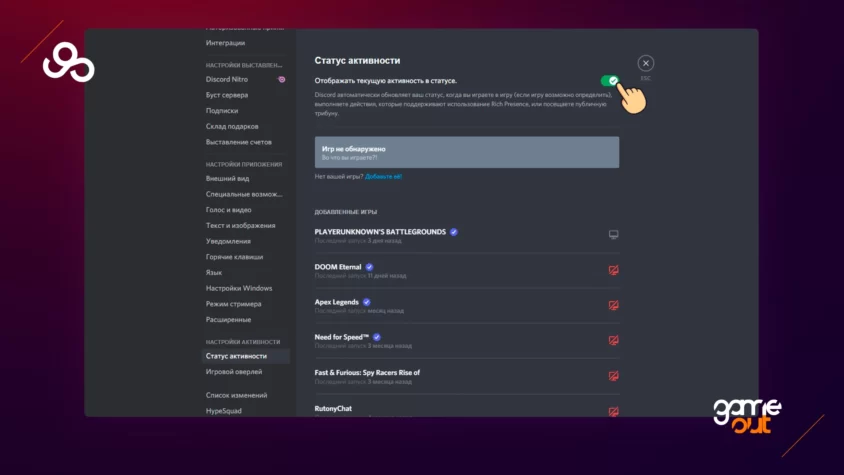This screenshot has height=475, width=844.
Task: Toggle overlay icon for Apex Legends
Action: [613, 305]
